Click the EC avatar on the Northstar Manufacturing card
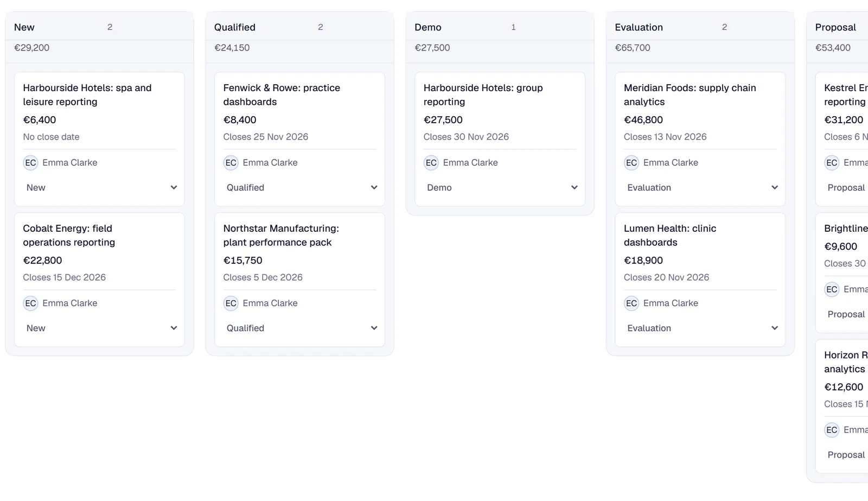The height and width of the screenshot is (501, 868). 231,303
